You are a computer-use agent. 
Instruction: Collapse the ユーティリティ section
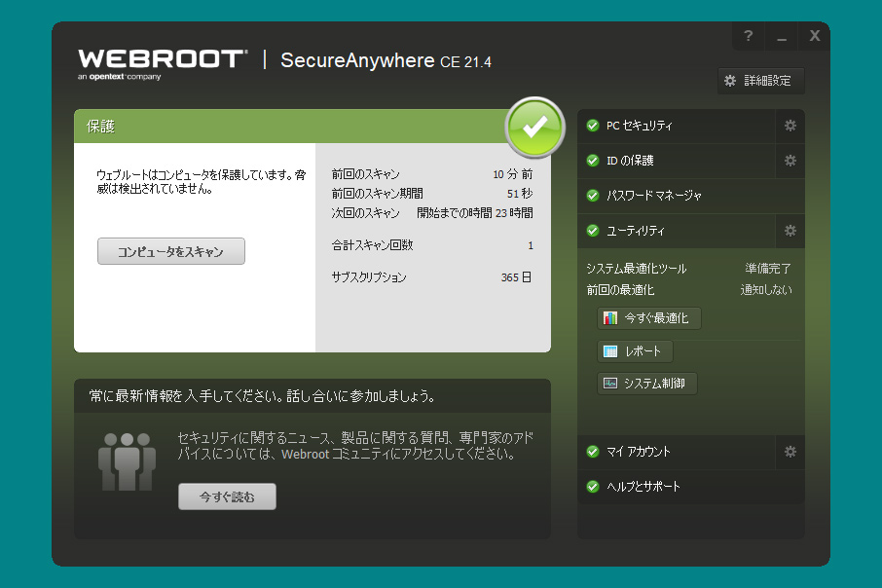(677, 231)
